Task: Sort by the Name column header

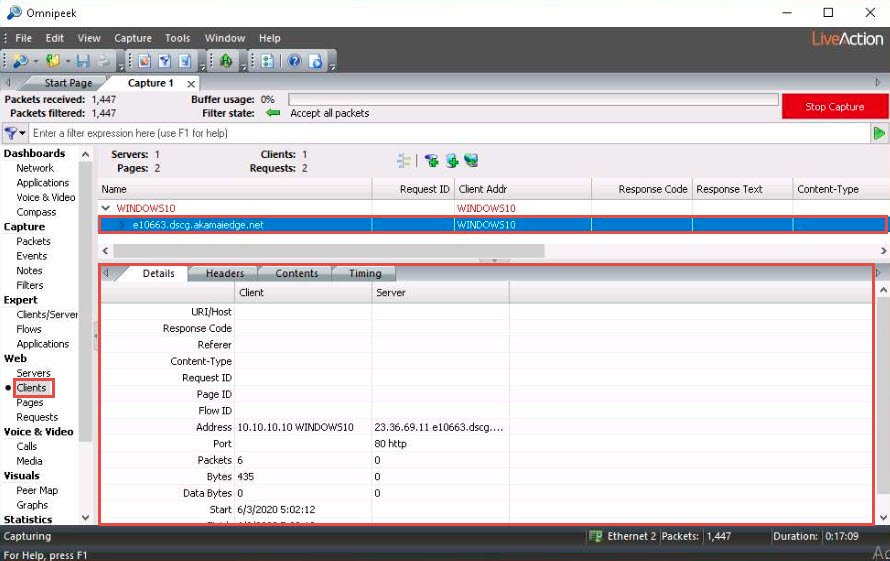Action: pyautogui.click(x=235, y=189)
